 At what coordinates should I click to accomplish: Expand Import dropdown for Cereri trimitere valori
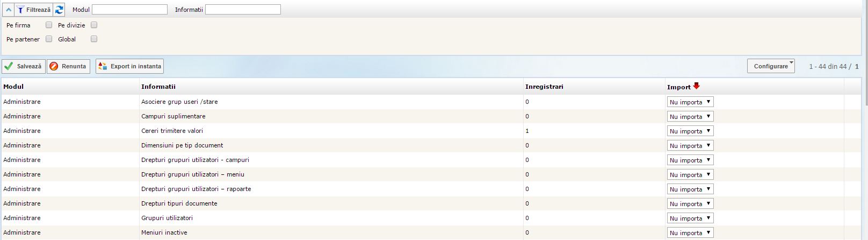pyautogui.click(x=690, y=131)
